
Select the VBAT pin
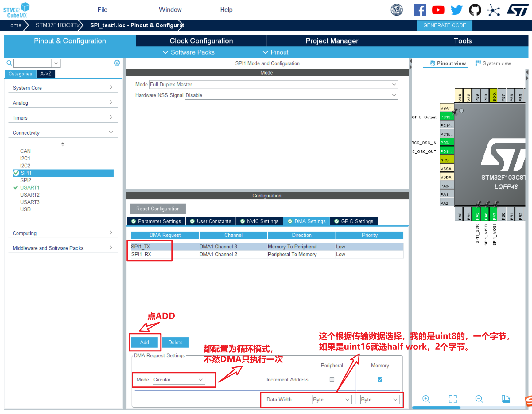[447, 108]
